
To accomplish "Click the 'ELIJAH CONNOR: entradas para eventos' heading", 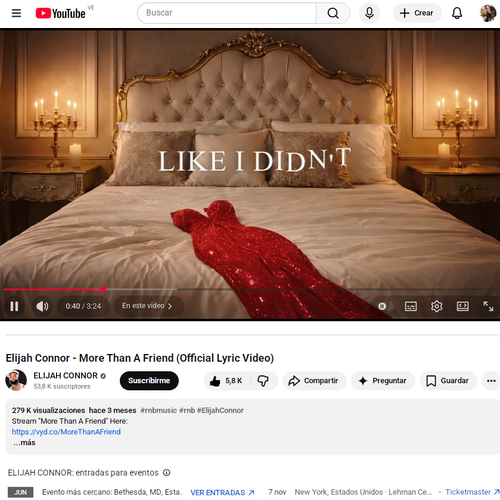I will click(83, 473).
